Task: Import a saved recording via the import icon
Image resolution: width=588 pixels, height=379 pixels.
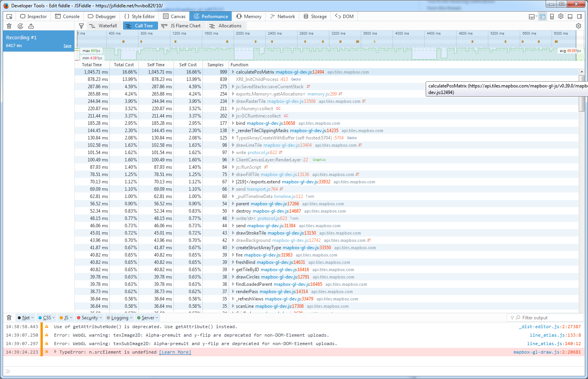Action: (32, 26)
